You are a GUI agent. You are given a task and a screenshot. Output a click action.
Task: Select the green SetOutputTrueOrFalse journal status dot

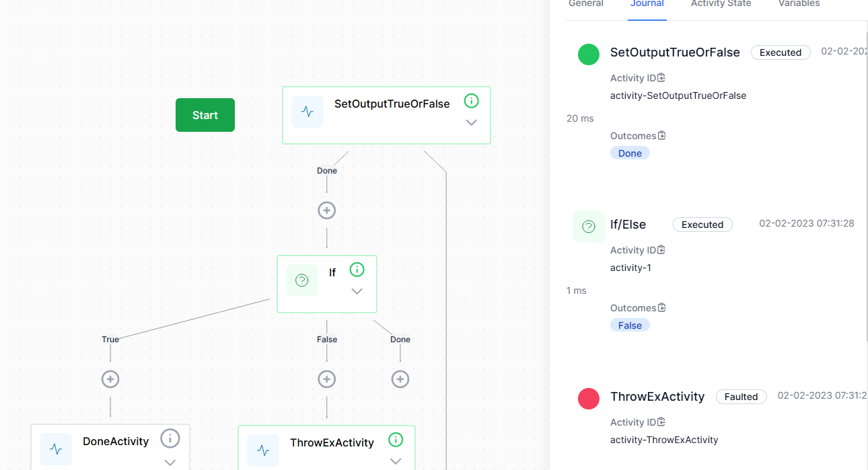click(589, 54)
